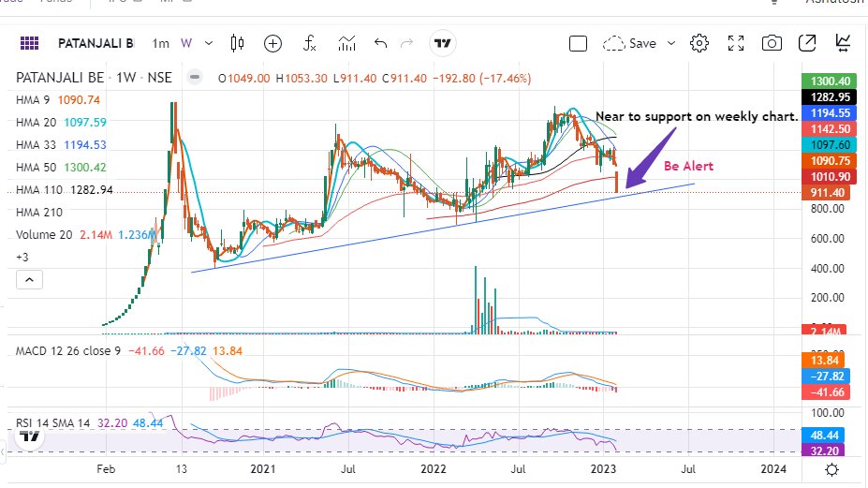
Task: Save the chart layout
Action: point(629,43)
